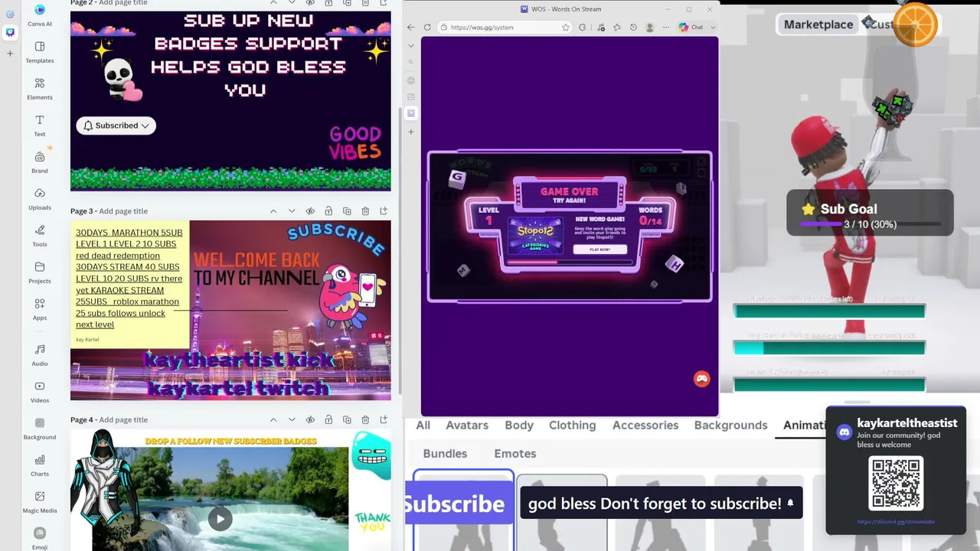The width and height of the screenshot is (980, 551).
Task: Reload the wos.gg page
Action: (427, 28)
